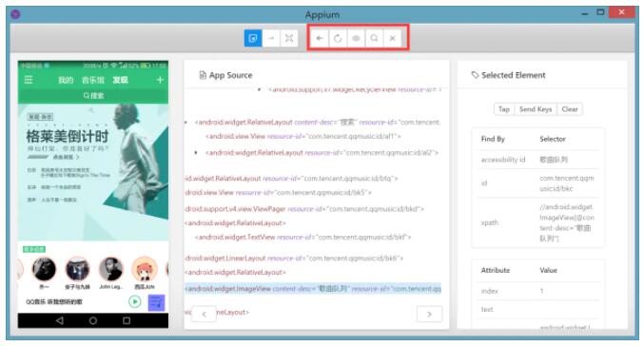Screen dimensions: 644x346
Task: Click the index attribute row
Action: point(538,291)
